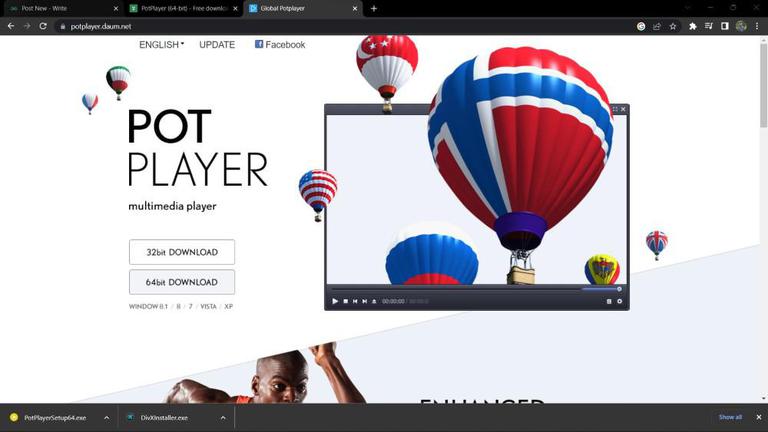Click the 64bit DOWNLOAD button

(182, 282)
